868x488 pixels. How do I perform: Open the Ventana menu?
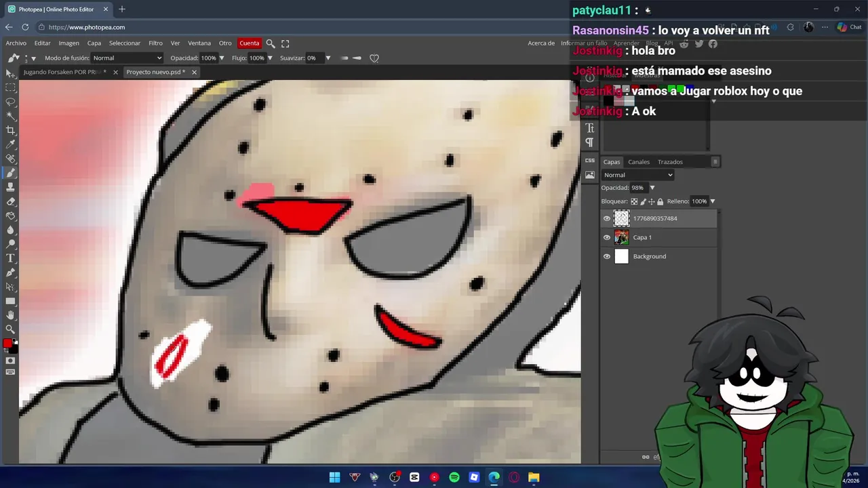(x=199, y=43)
